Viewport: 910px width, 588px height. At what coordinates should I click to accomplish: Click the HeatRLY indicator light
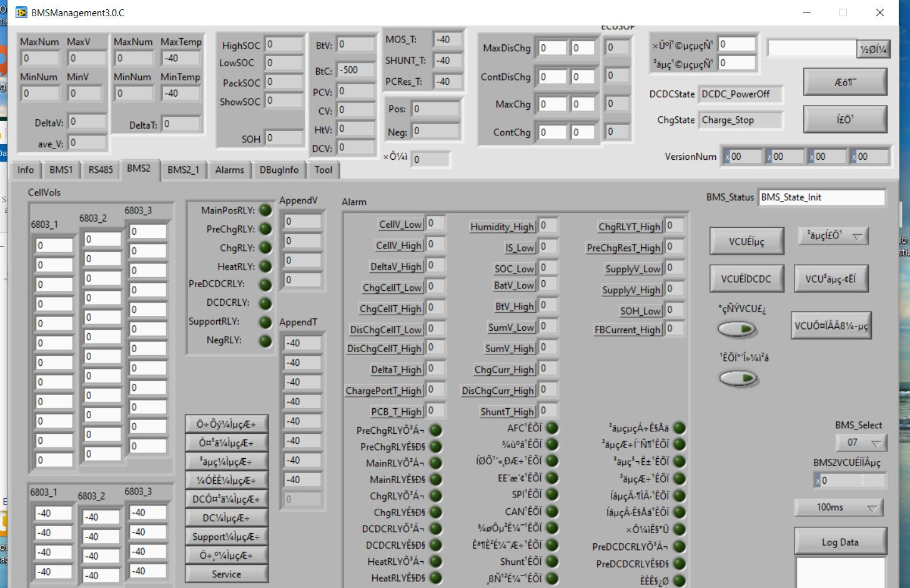tap(265, 267)
